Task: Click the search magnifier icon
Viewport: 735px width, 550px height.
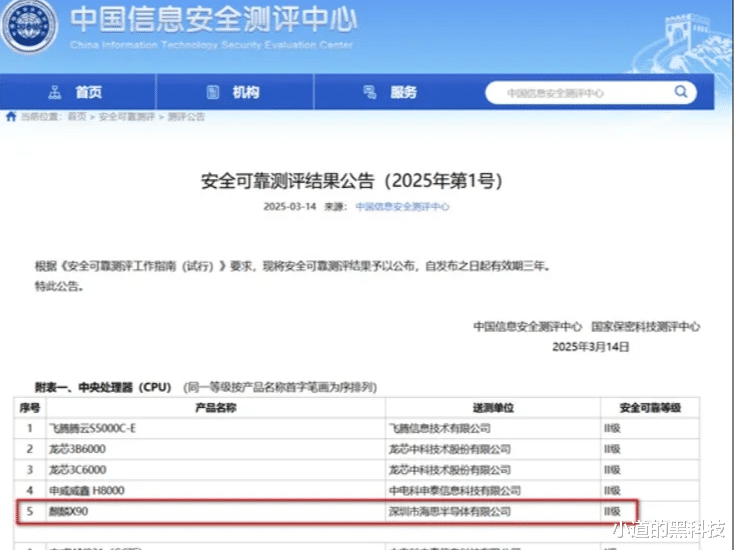Action: tap(681, 91)
